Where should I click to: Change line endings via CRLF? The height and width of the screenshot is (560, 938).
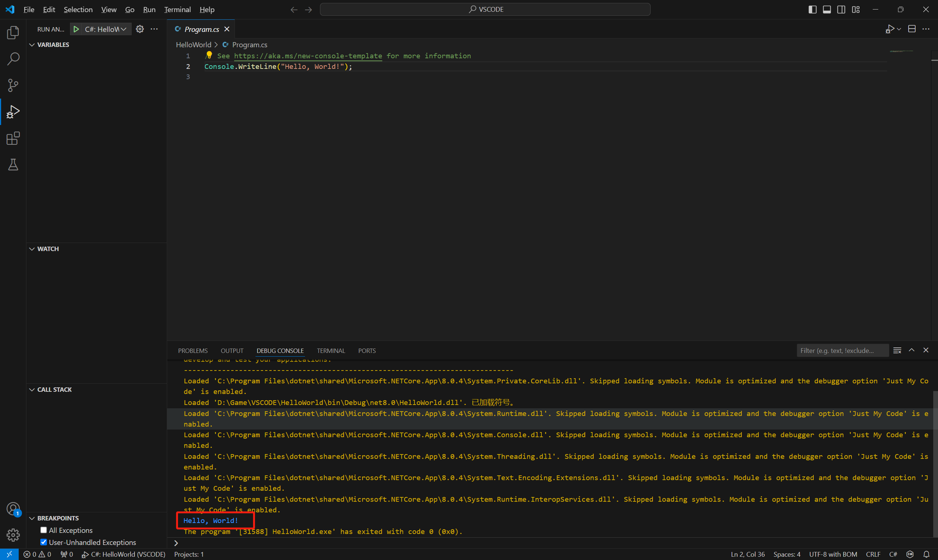873,554
